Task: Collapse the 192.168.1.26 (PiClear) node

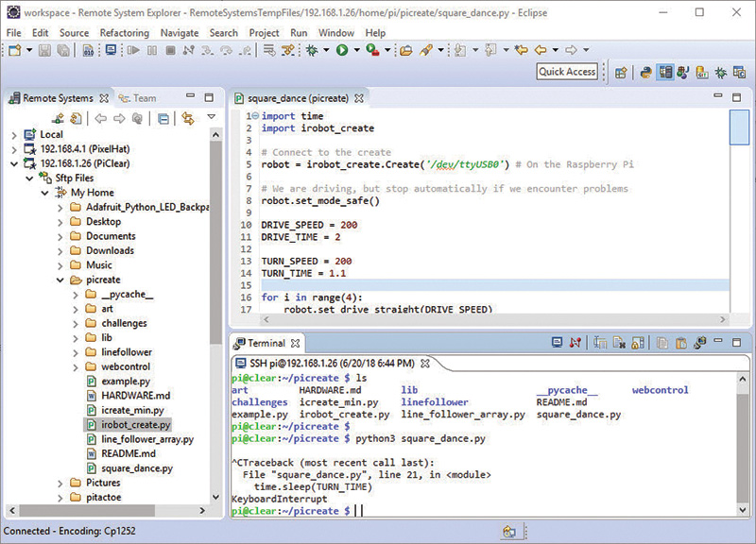Action: 14,164
